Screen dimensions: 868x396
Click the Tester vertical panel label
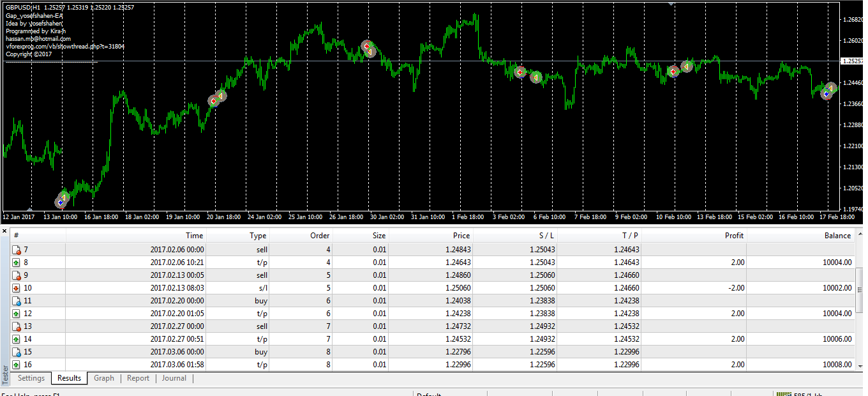point(5,375)
